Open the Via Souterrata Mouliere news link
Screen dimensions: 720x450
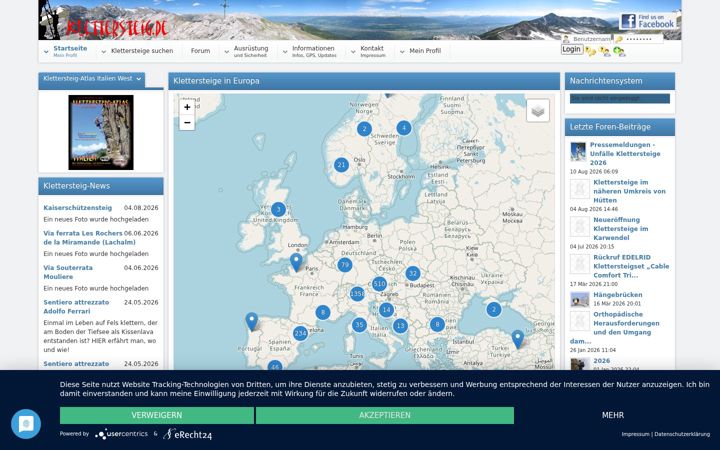tap(68, 272)
